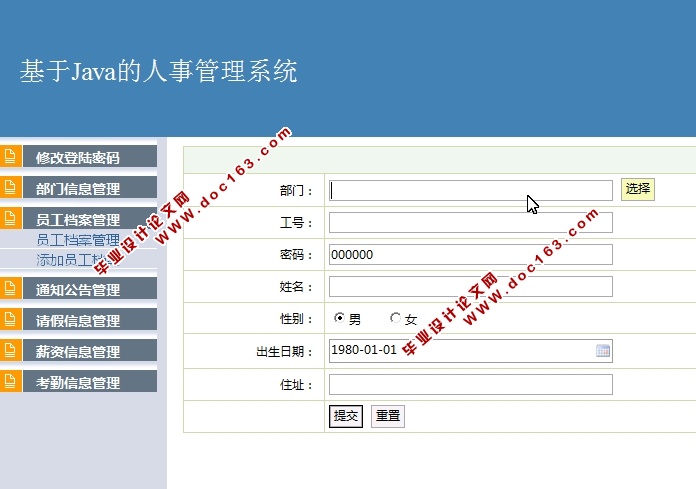Viewport: 696px width, 489px height.
Task: Click the document icon beside 修改登陆密码
Action: tap(10, 156)
